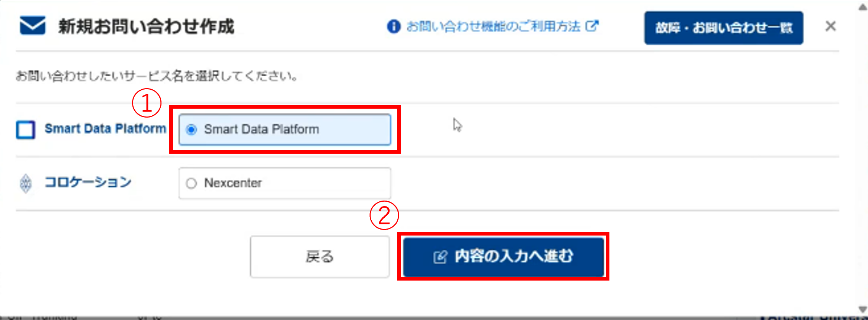Click the external link icon beside help text
Image resolution: width=868 pixels, height=320 pixels.
(x=592, y=26)
